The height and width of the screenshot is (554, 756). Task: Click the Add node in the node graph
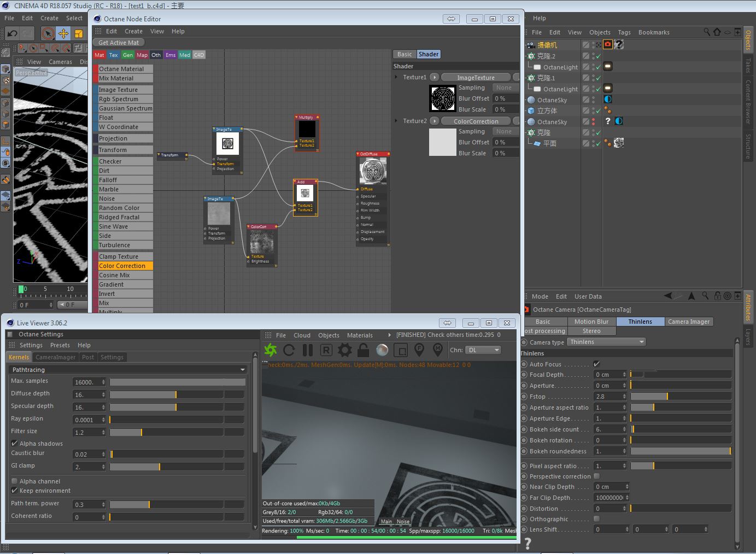point(305,197)
